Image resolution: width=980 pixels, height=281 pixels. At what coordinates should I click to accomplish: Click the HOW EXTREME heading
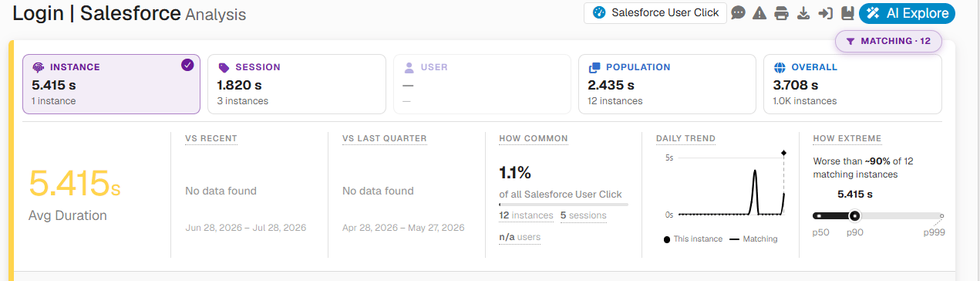click(847, 139)
